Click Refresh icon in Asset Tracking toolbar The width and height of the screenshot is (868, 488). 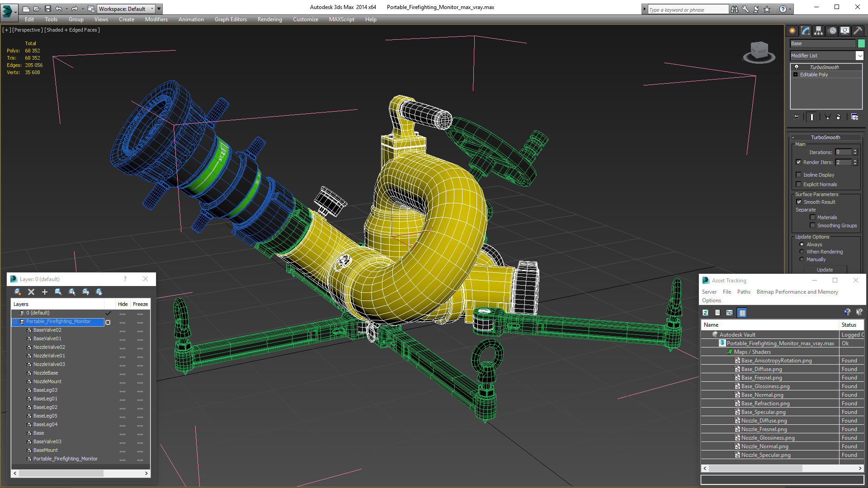click(705, 313)
